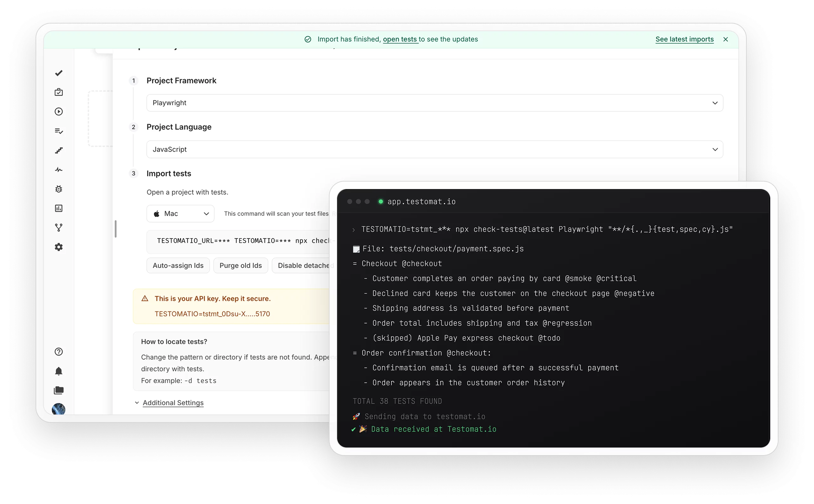Click 'Confirmation email is queued' test line
The height and width of the screenshot is (504, 814).
tap(495, 368)
